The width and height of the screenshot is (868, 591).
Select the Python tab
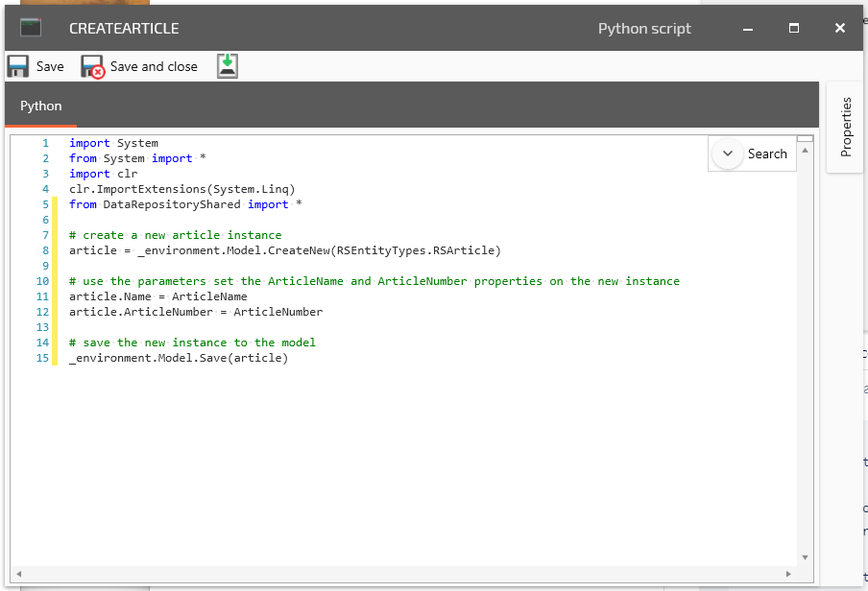tap(41, 106)
